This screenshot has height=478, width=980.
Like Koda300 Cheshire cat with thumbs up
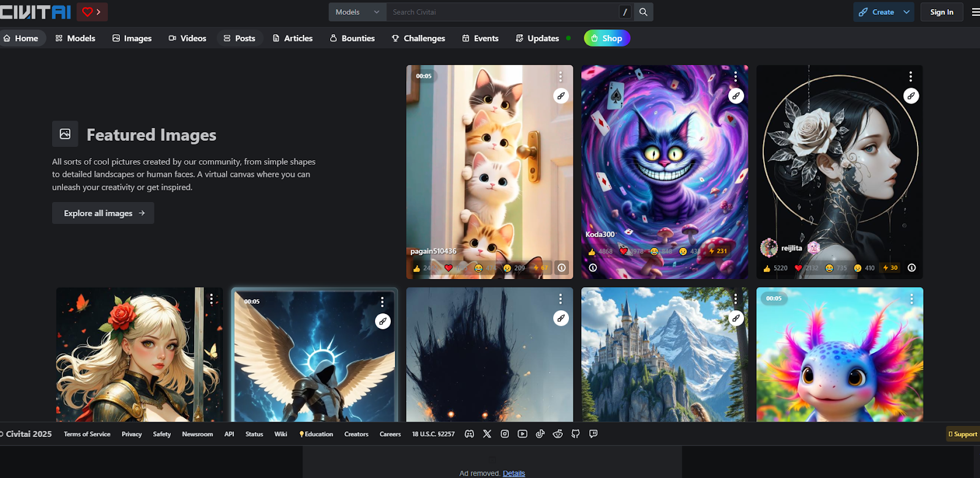[600, 251]
